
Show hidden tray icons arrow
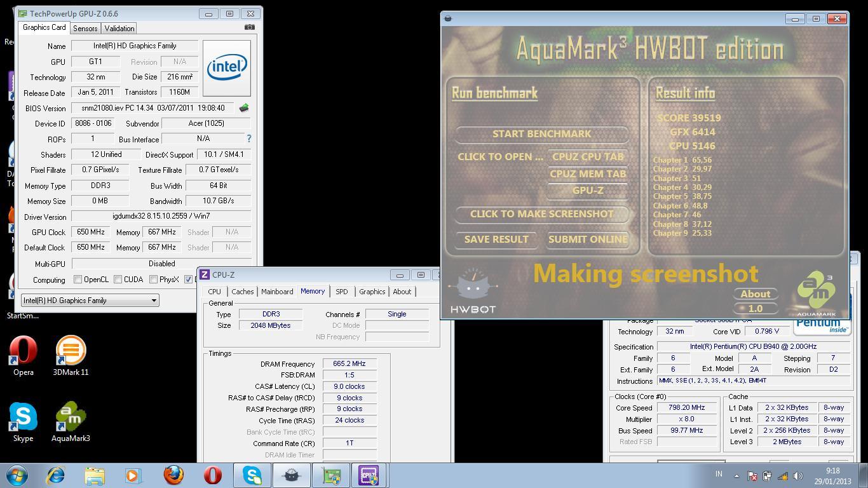pos(736,476)
